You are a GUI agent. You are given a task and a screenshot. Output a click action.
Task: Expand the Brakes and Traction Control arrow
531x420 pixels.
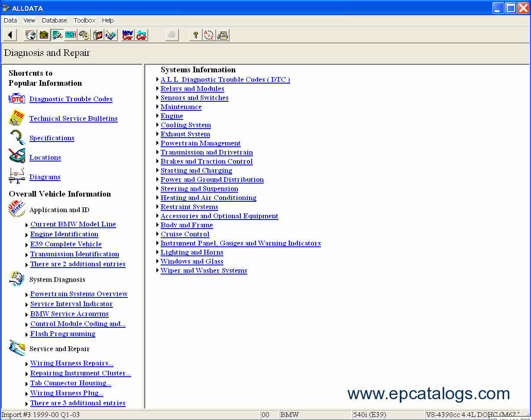pyautogui.click(x=158, y=162)
